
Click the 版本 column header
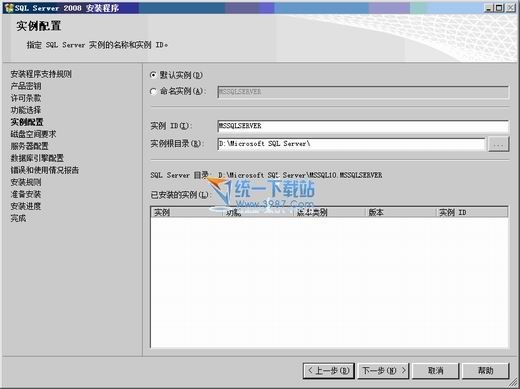pyautogui.click(x=401, y=212)
